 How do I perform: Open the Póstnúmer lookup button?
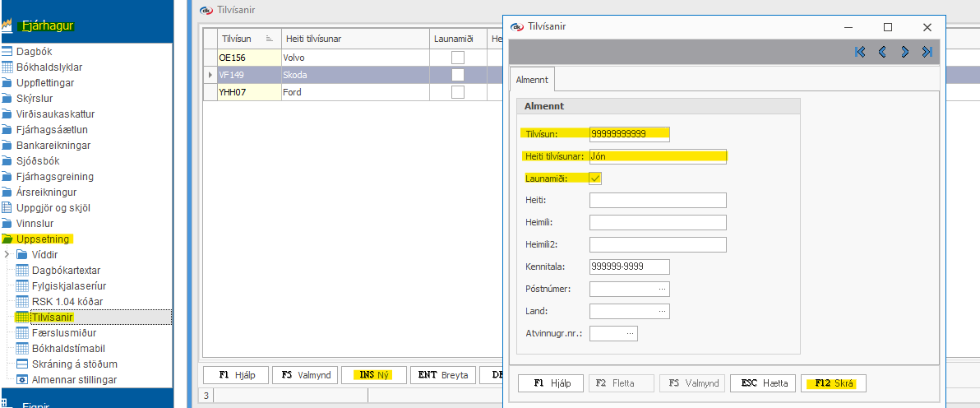[661, 289]
